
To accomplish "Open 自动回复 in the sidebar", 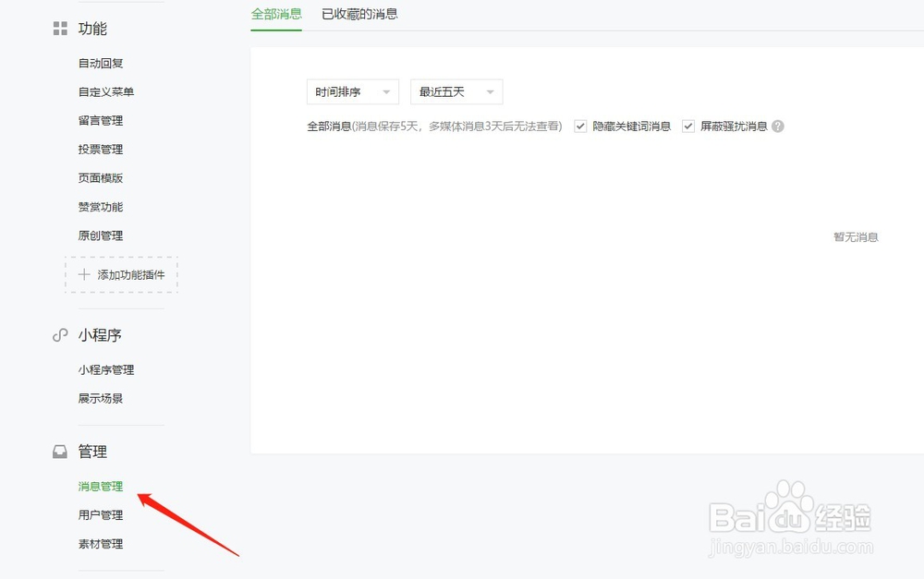I will 101,63.
